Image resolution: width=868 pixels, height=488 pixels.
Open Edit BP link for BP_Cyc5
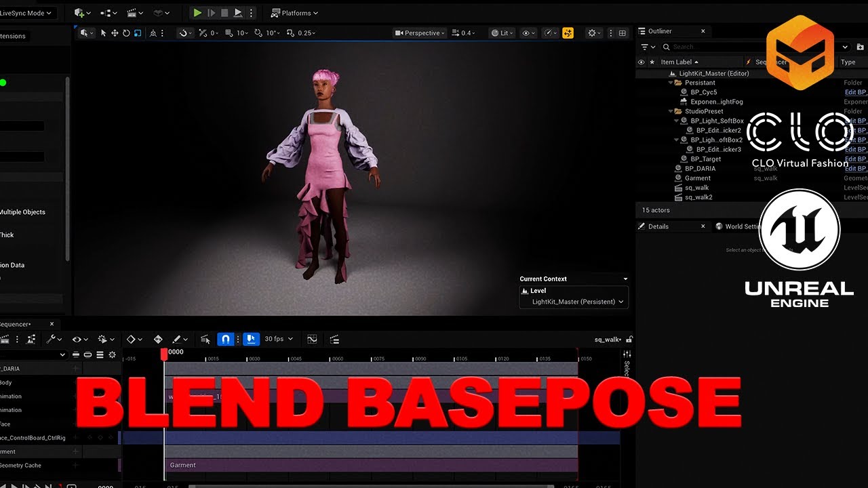point(855,92)
